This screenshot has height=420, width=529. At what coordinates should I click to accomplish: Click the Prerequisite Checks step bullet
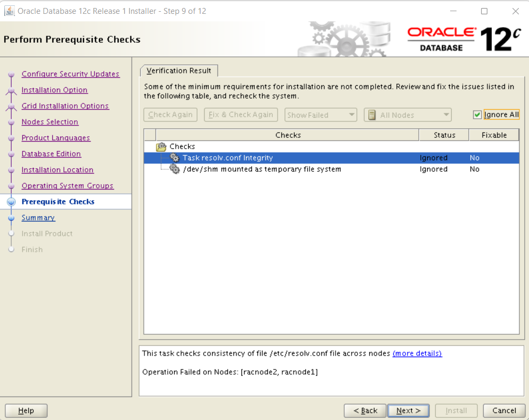pos(11,202)
